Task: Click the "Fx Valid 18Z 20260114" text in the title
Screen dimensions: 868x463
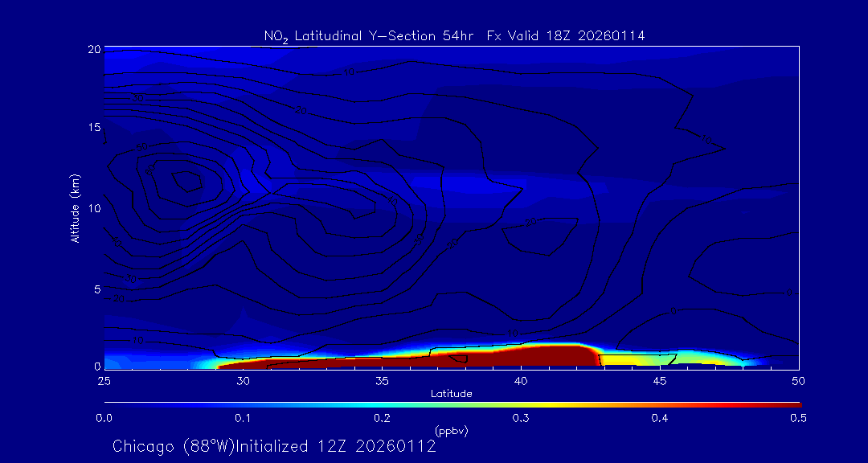Action: [566, 36]
